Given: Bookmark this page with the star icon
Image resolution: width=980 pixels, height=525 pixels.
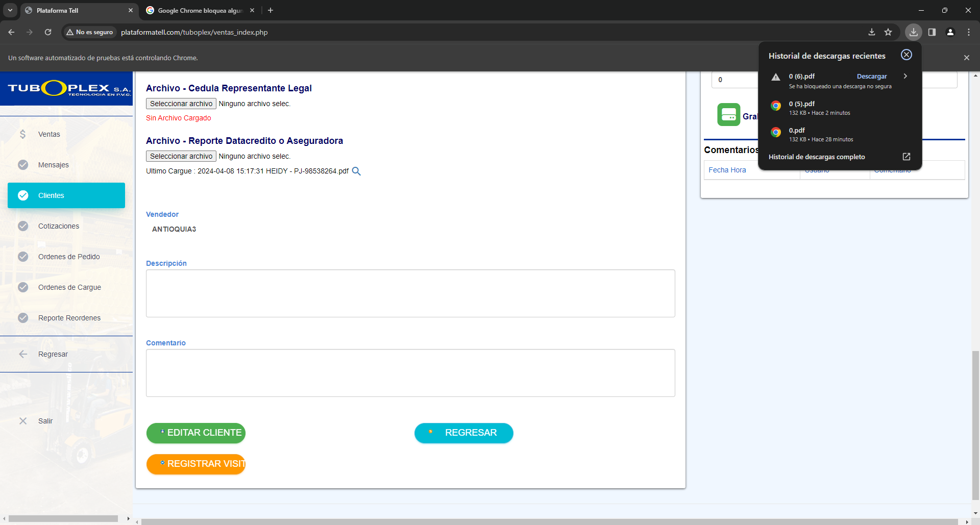Looking at the screenshot, I should (x=888, y=32).
